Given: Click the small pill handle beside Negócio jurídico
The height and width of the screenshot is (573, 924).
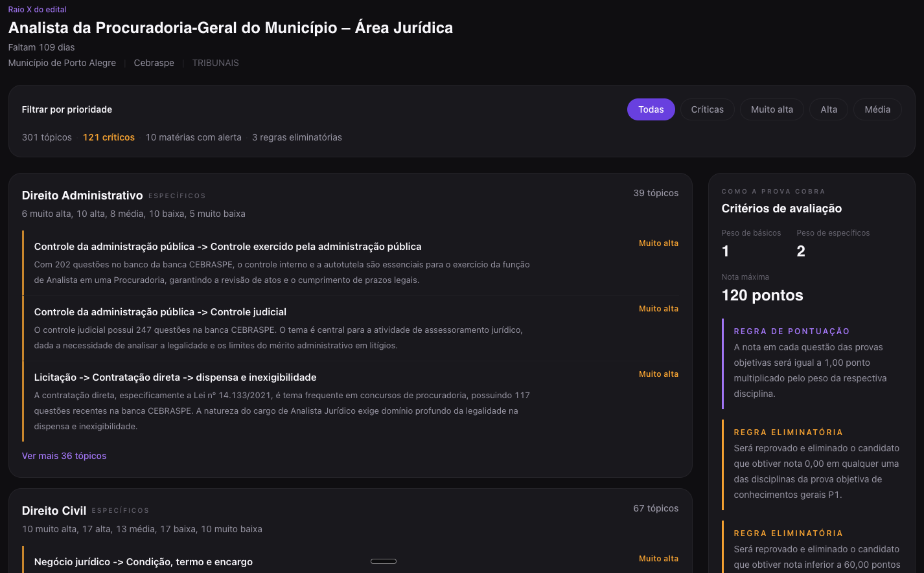Looking at the screenshot, I should coord(383,561).
